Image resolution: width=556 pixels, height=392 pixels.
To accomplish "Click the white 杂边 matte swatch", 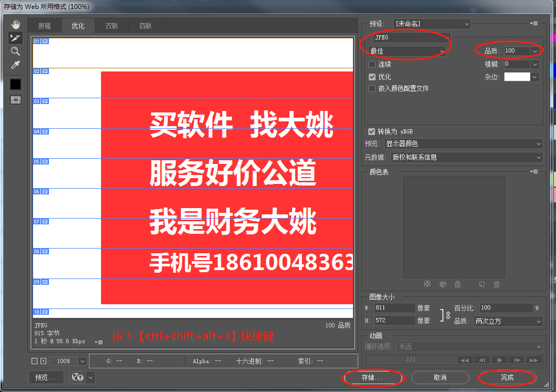I will [517, 77].
